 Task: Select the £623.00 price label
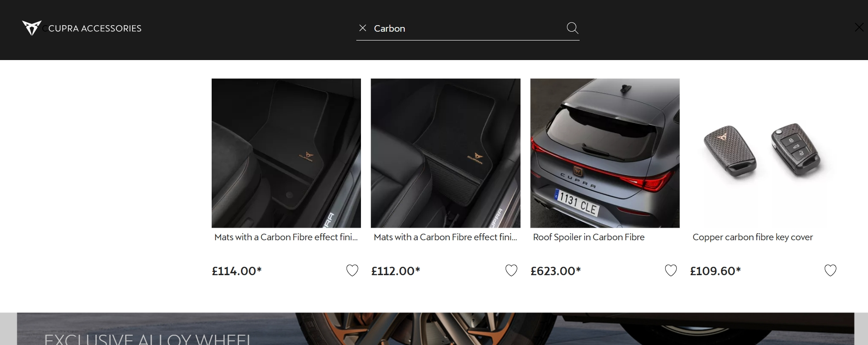pos(555,271)
